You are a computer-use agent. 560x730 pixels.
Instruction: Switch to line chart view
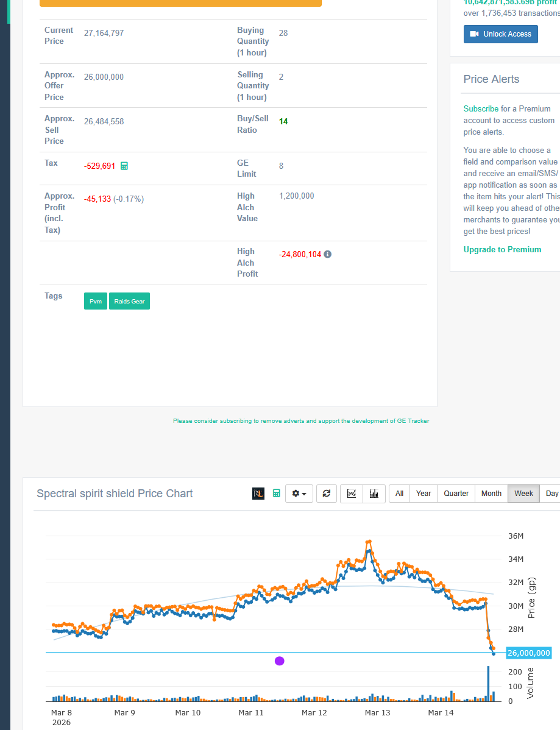coord(352,494)
